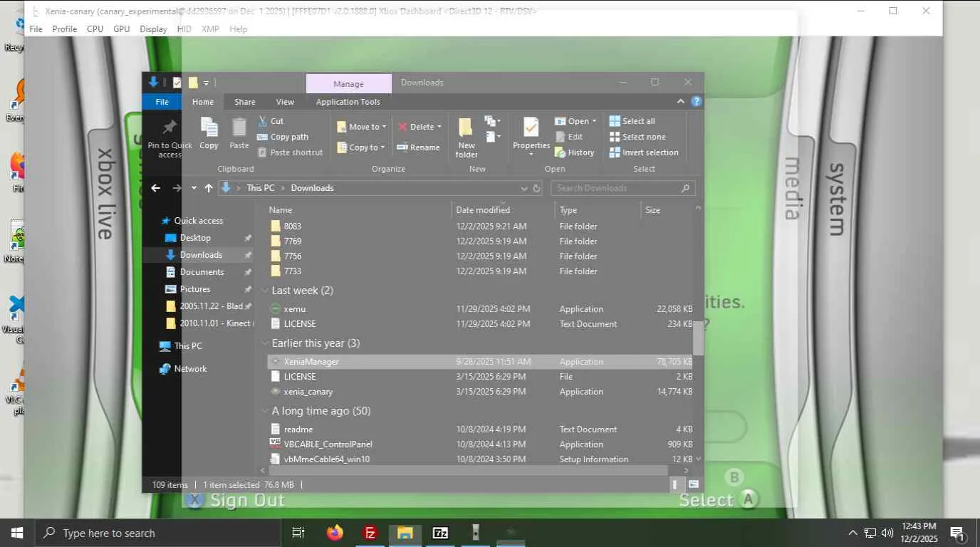
Task: Select Pictures in the navigation pane
Action: point(195,289)
